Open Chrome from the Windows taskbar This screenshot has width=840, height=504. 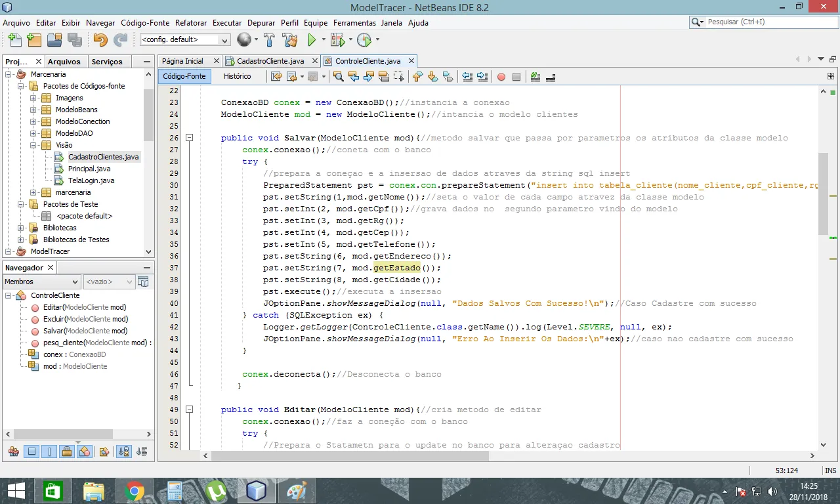coord(135,491)
